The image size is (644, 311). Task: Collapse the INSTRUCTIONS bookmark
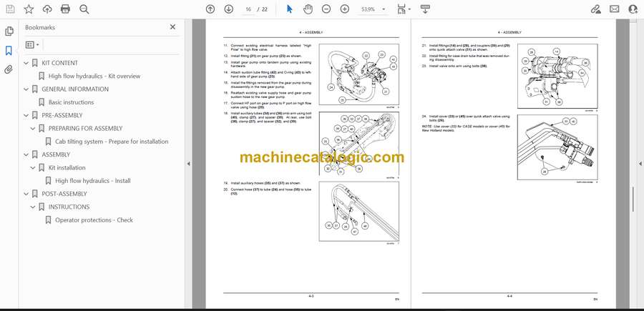(33, 207)
